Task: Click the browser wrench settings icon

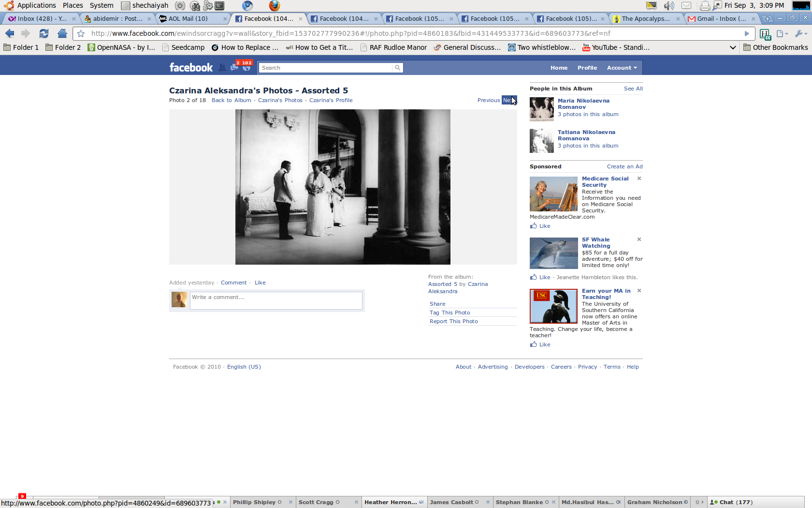Action: (799, 33)
